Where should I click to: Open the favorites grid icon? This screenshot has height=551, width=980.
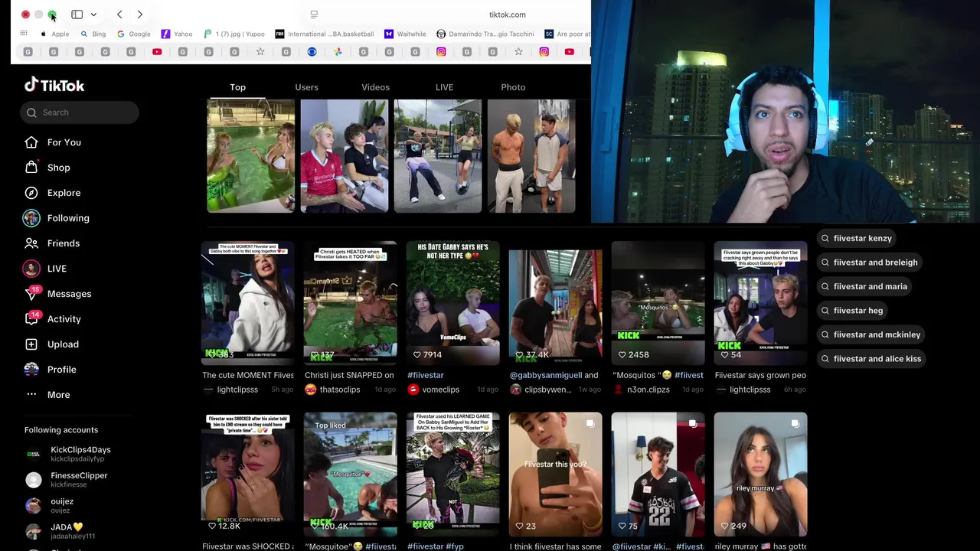pyautogui.click(x=24, y=34)
